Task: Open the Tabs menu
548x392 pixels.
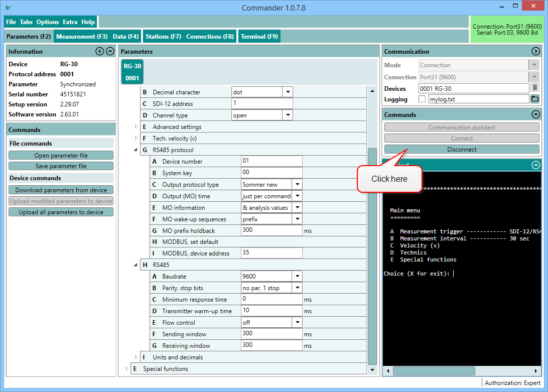Action: tap(26, 22)
